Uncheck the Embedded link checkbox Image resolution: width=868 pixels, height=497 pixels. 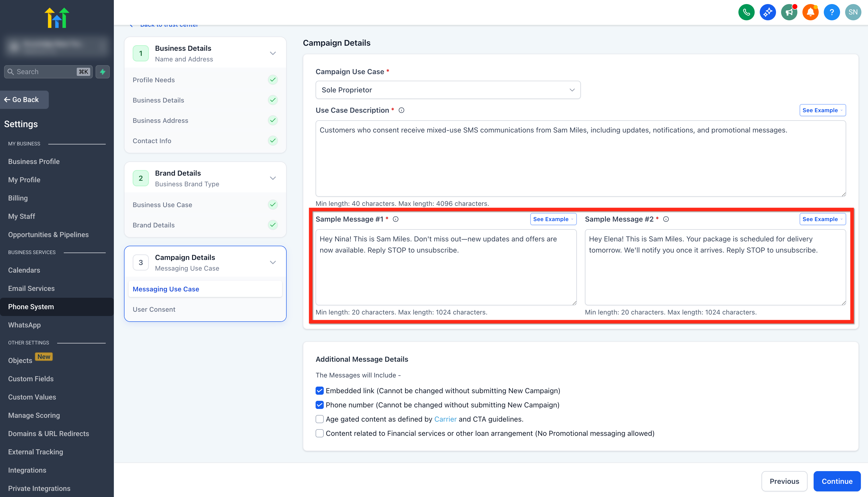pos(319,390)
